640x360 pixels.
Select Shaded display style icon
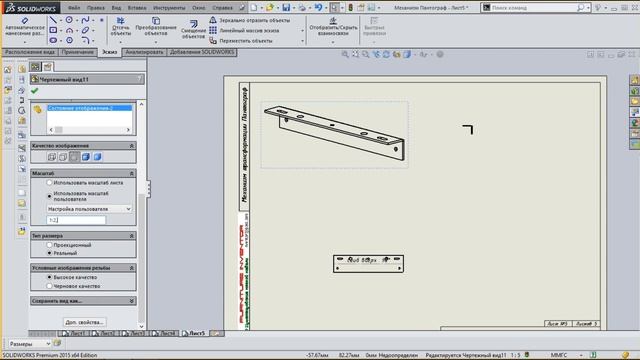click(x=97, y=157)
